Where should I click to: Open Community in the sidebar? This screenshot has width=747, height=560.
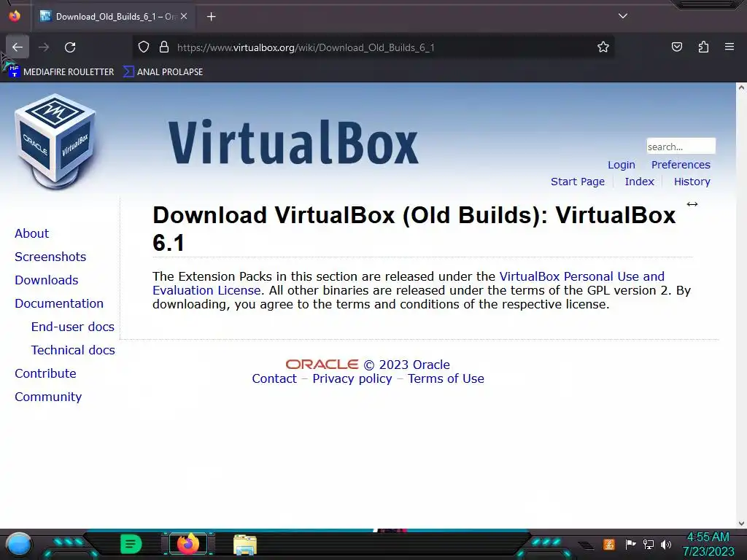(x=48, y=397)
